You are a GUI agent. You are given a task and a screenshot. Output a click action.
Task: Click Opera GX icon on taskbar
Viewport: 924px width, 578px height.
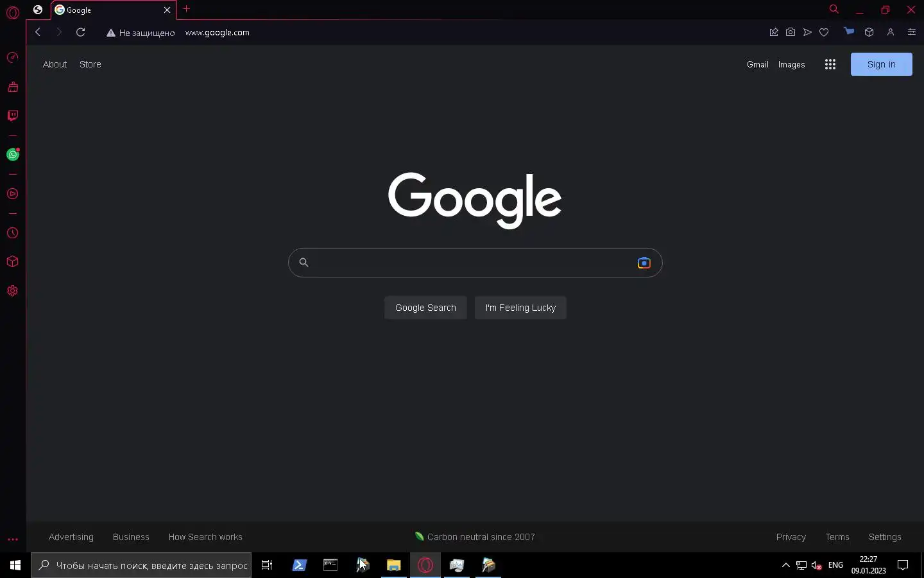click(425, 565)
